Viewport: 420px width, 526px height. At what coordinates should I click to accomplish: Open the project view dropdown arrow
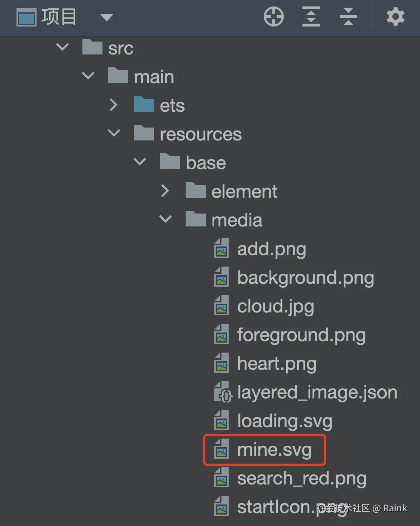point(106,17)
